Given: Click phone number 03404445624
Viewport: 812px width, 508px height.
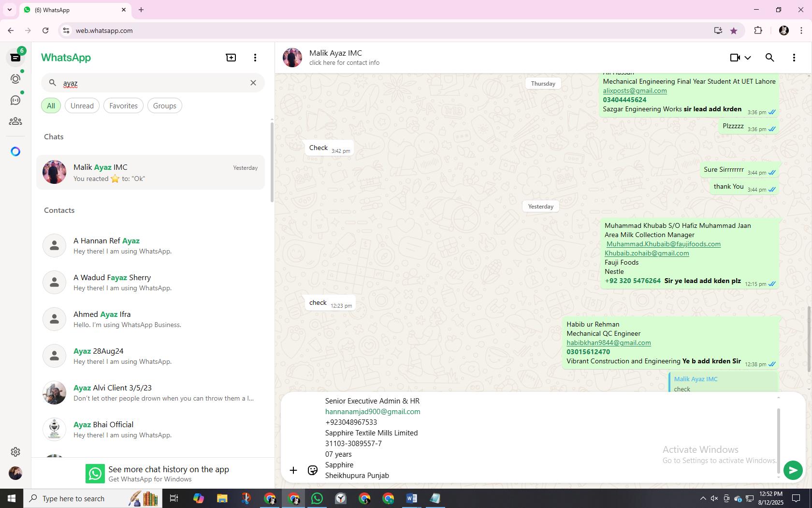Looking at the screenshot, I should point(624,100).
